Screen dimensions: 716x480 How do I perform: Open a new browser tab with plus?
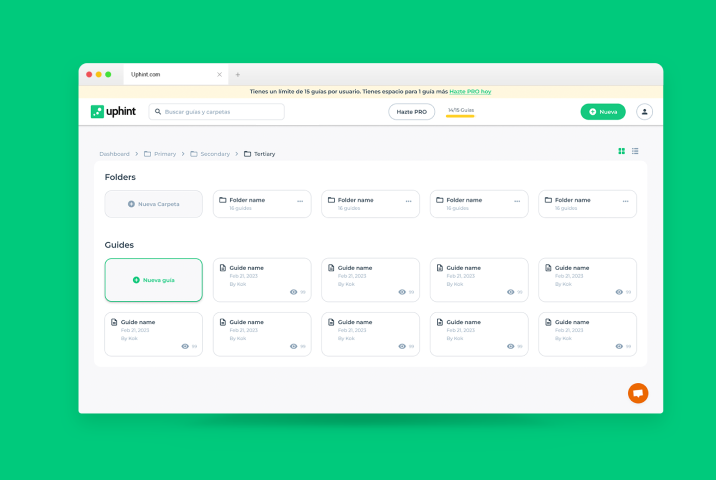238,74
